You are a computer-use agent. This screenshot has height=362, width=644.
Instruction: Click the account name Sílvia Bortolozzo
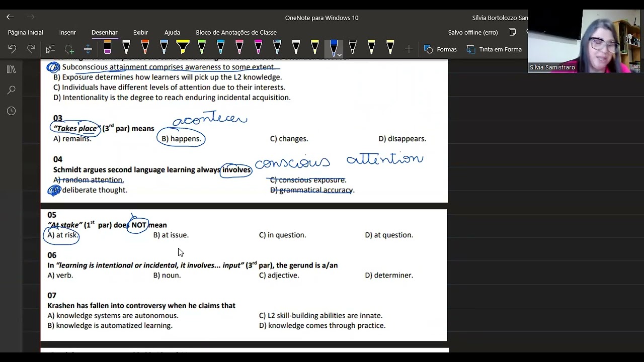tap(500, 18)
